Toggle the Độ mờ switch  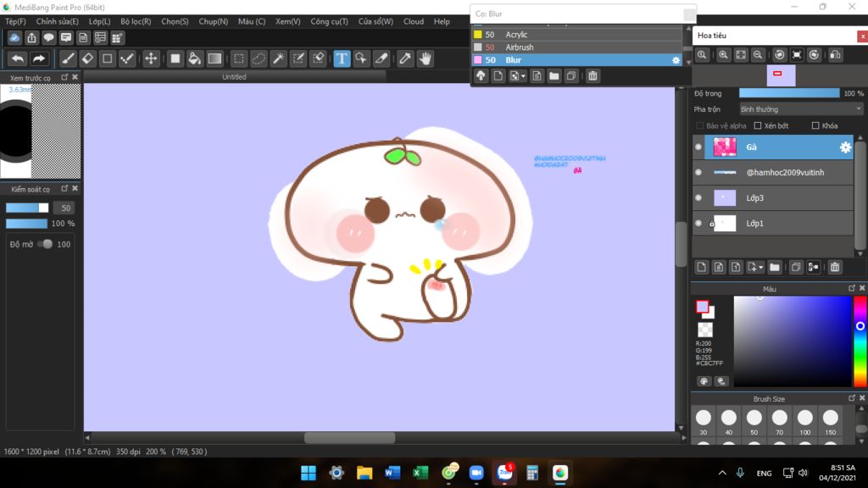coord(46,244)
